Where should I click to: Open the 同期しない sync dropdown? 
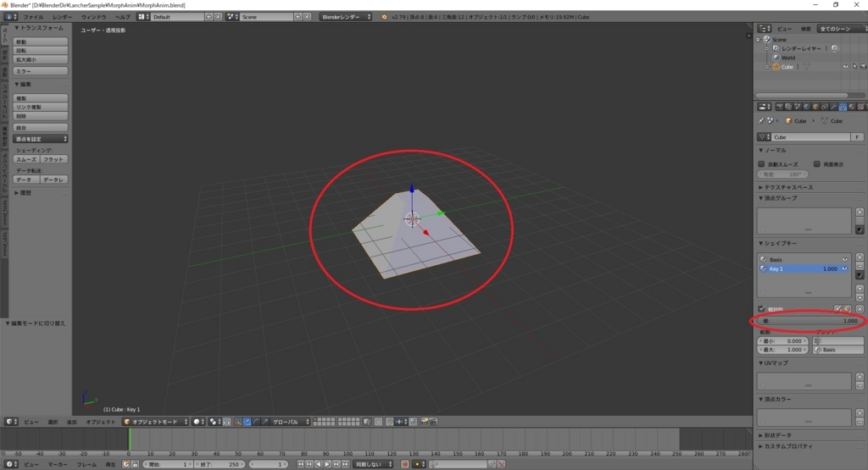point(373,464)
